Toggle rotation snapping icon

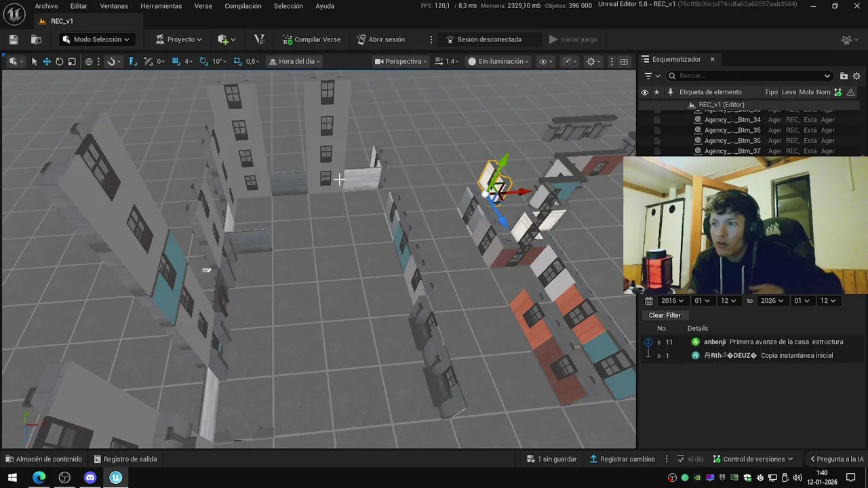[x=204, y=62]
